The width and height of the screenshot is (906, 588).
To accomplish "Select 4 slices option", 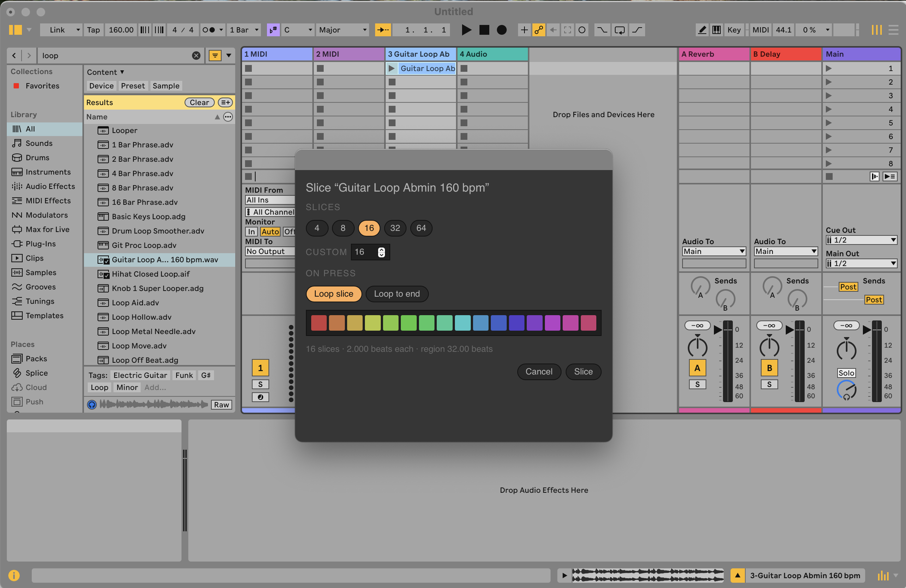I will click(x=317, y=228).
